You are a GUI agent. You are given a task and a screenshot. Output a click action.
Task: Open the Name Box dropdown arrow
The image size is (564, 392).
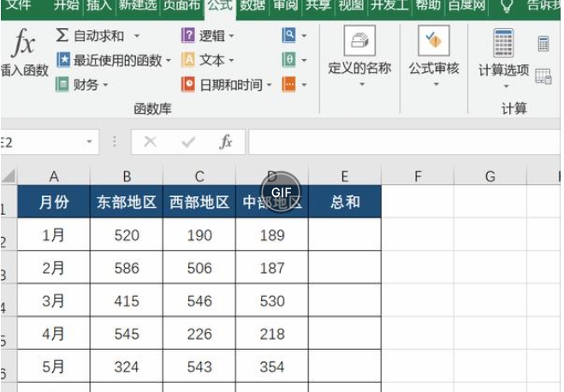pos(89,142)
